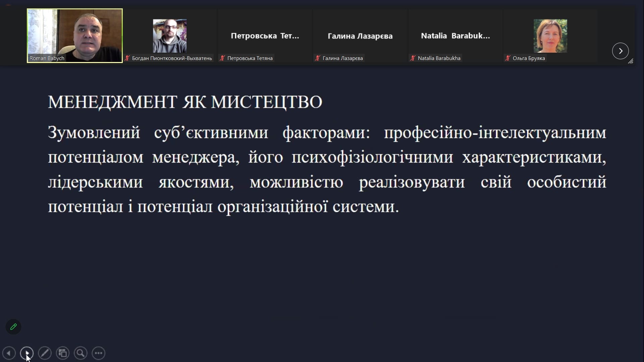Viewport: 644px width, 362px height.
Task: Advance to the next slide
Action: tap(27, 353)
